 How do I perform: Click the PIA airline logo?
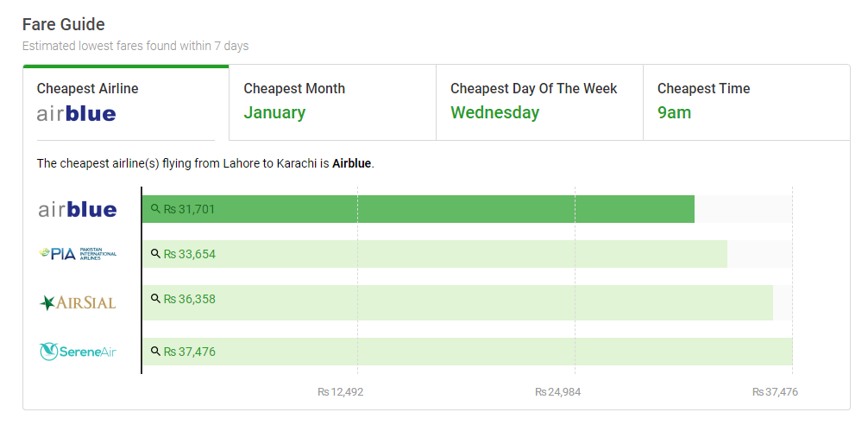(78, 254)
